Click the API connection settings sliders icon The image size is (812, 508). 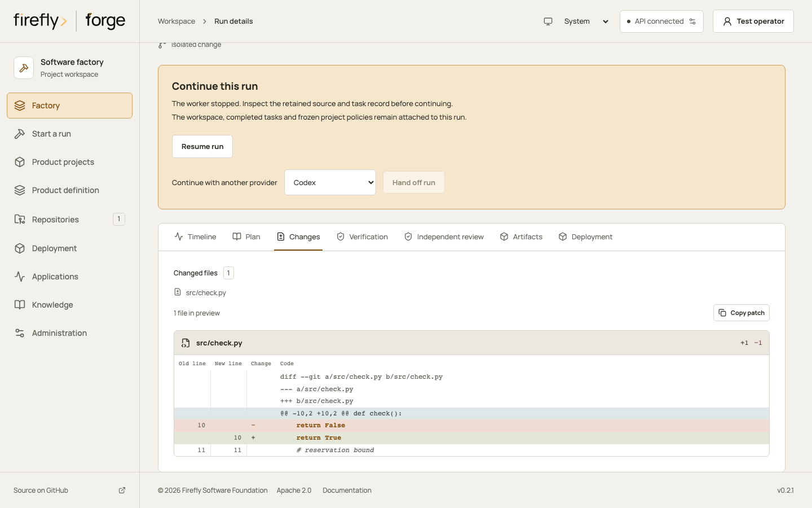pyautogui.click(x=692, y=21)
